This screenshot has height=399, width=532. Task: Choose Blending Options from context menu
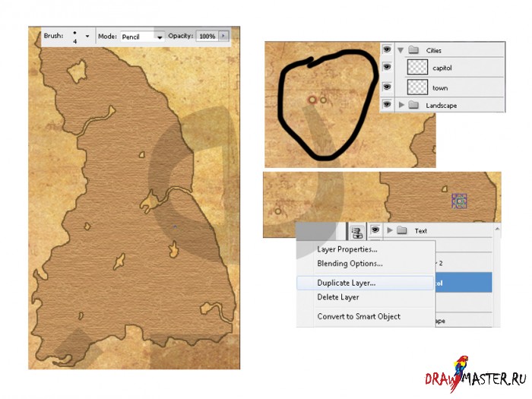[350, 264]
